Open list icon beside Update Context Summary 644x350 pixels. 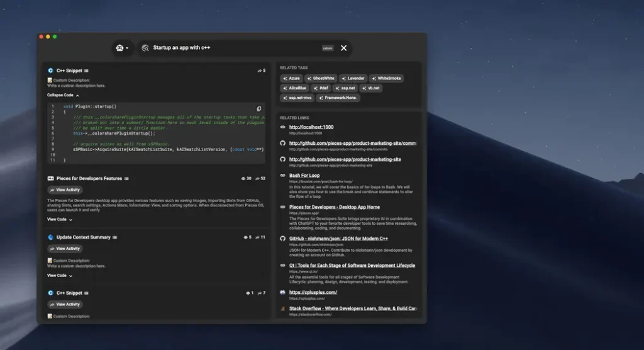click(x=114, y=237)
